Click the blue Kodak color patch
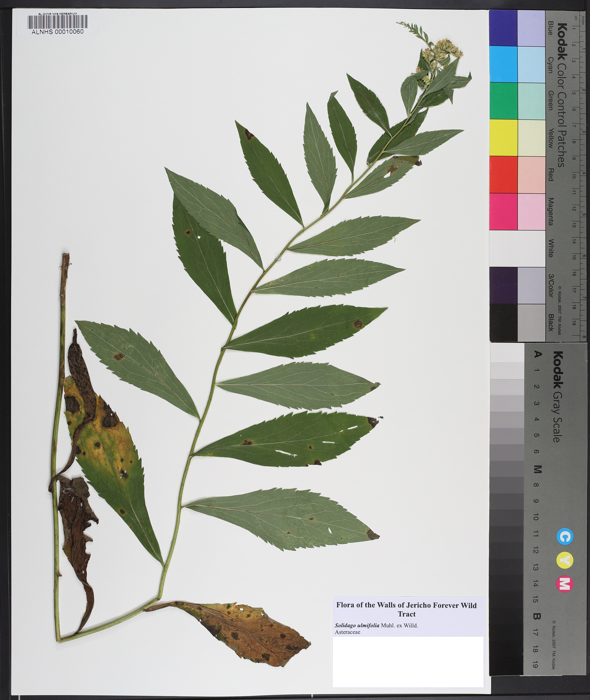 point(503,28)
